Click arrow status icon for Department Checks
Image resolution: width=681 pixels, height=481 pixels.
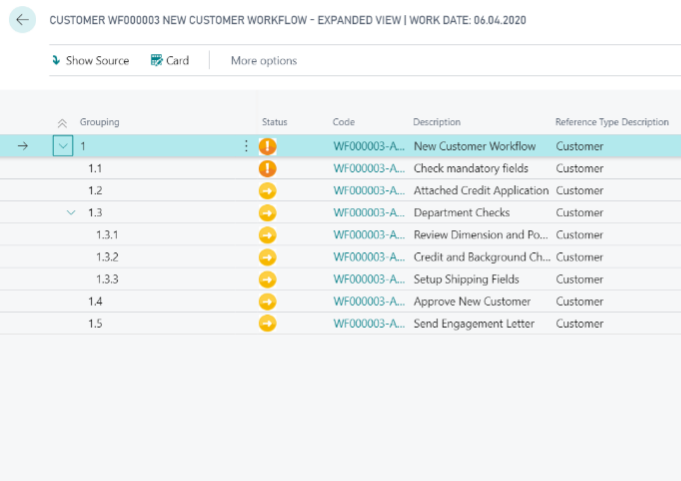pos(267,212)
